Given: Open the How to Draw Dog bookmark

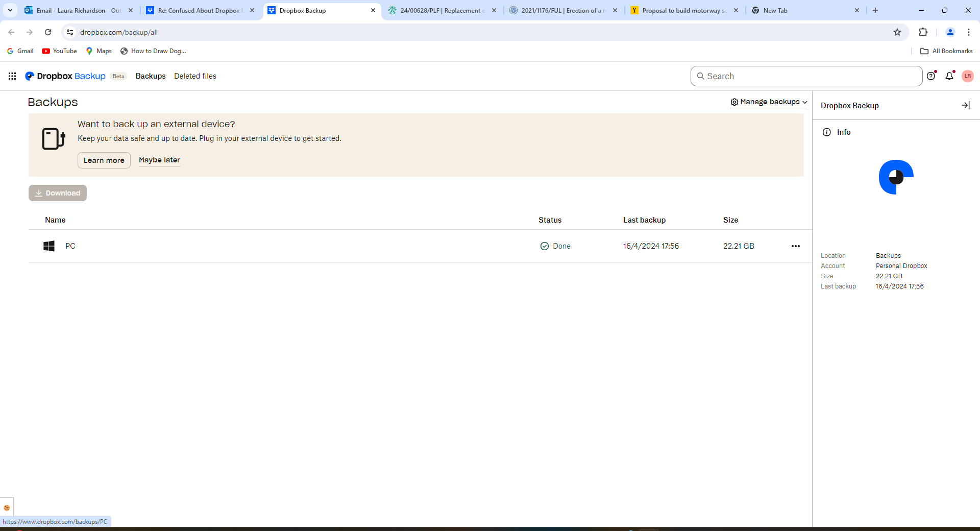Looking at the screenshot, I should coord(153,51).
